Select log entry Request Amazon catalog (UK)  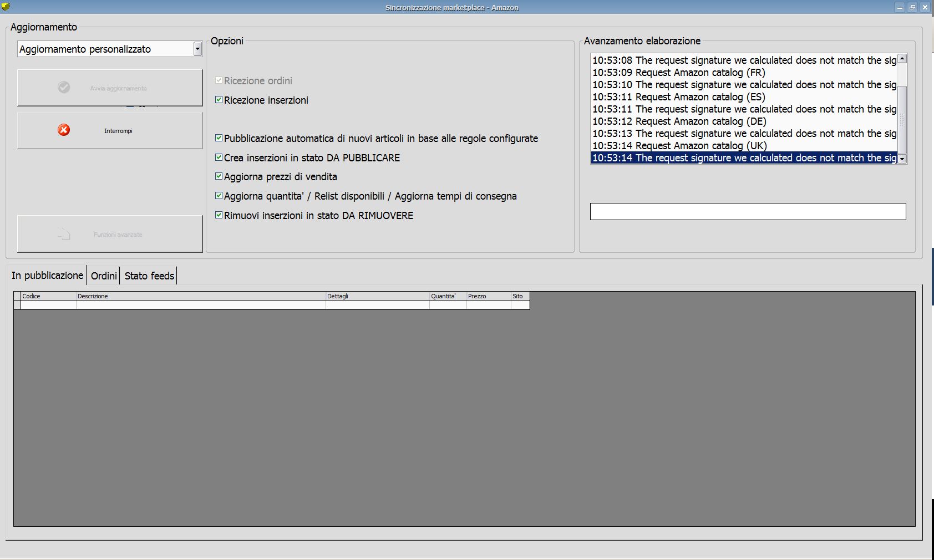pyautogui.click(x=744, y=146)
